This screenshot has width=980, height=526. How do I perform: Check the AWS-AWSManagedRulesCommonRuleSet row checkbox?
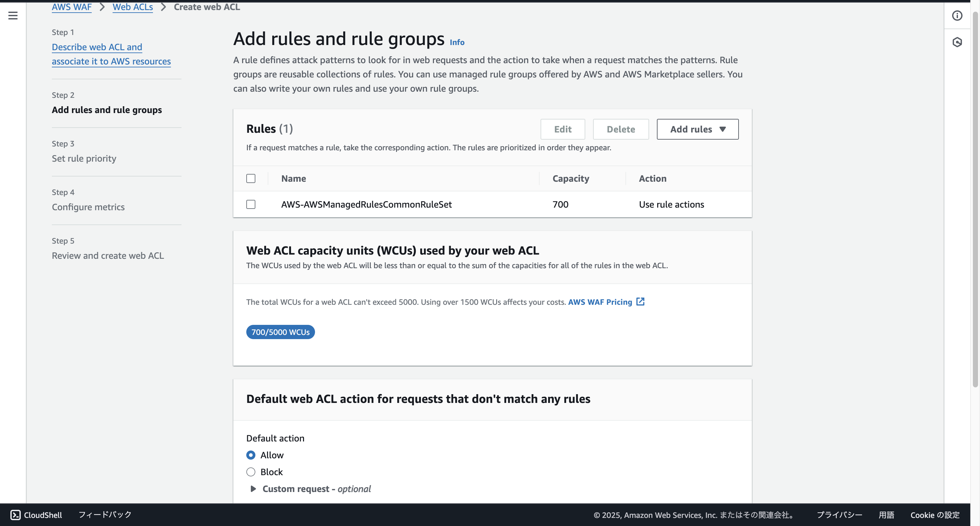coord(251,204)
